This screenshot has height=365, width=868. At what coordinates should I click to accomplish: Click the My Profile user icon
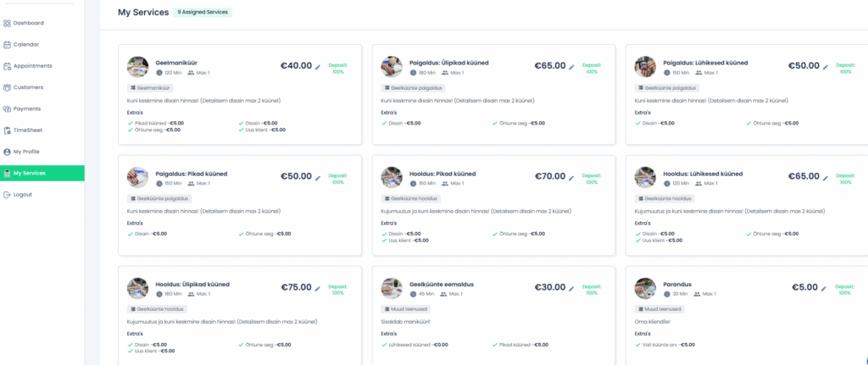(x=8, y=152)
